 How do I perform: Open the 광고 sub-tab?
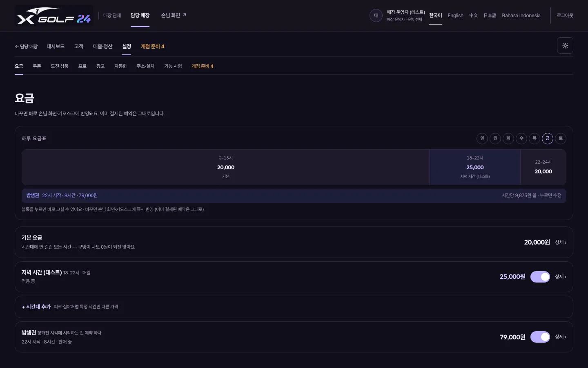[x=100, y=66]
